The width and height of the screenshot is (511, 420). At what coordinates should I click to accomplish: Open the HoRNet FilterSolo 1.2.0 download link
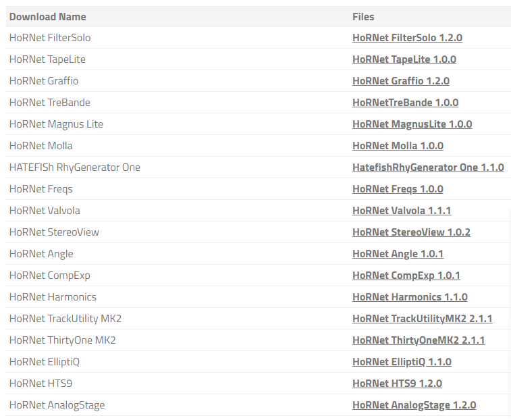coord(407,38)
